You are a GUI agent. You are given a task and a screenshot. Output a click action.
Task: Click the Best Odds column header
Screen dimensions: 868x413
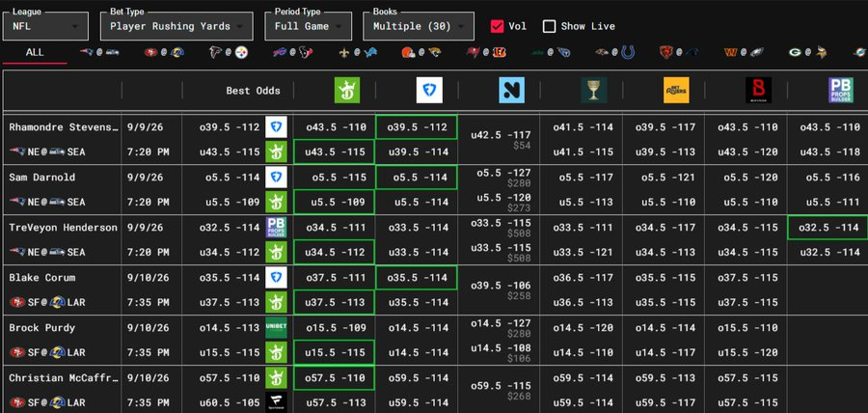(253, 91)
